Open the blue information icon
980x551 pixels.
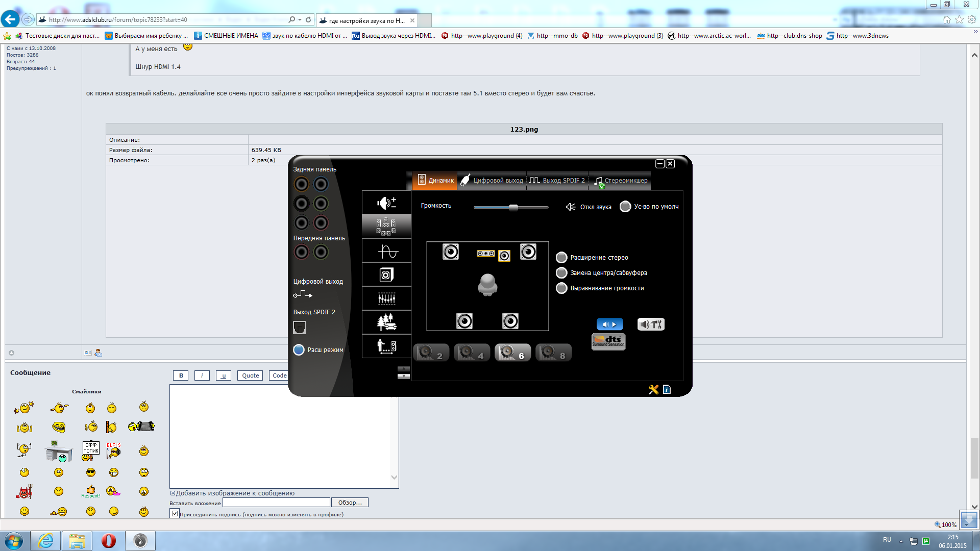tap(667, 390)
